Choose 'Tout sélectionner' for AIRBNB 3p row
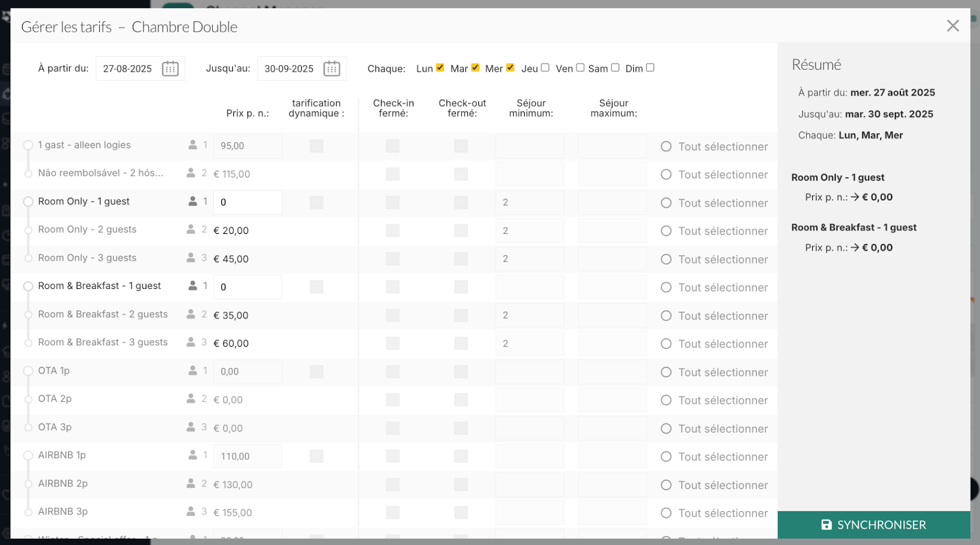980x545 pixels. tap(714, 513)
